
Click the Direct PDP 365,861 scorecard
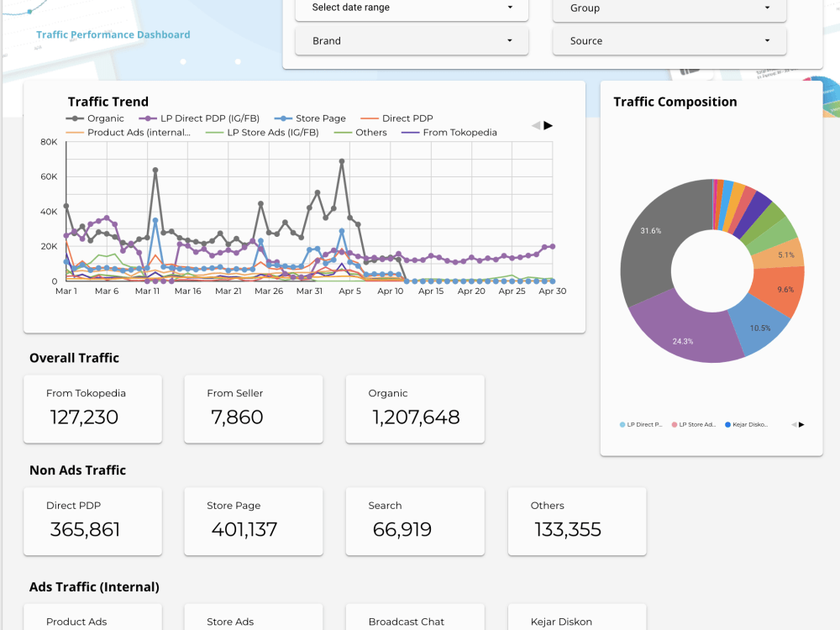point(92,522)
